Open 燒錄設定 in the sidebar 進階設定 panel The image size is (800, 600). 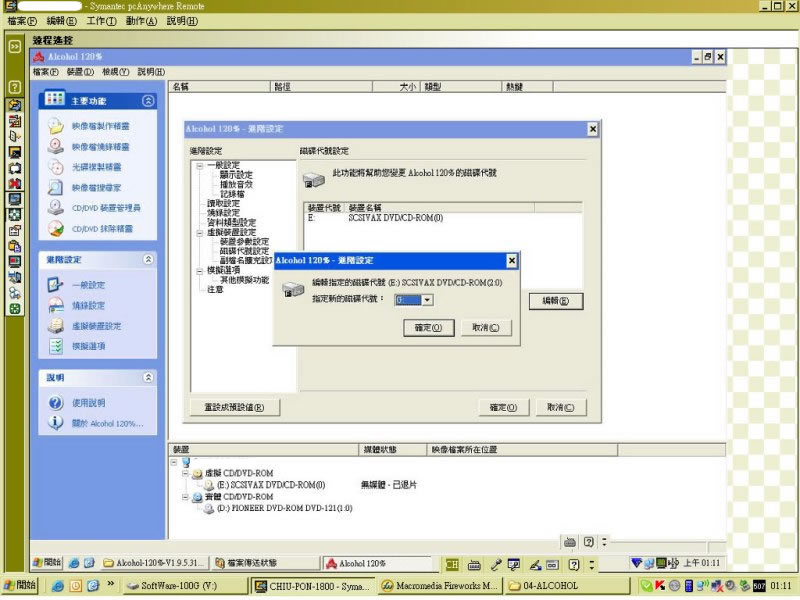coord(88,306)
